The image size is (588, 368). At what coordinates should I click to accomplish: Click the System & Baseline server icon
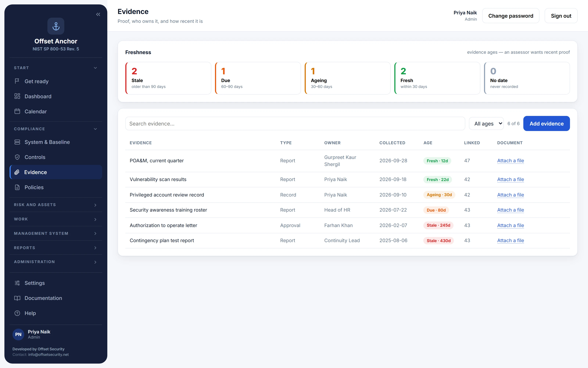pos(17,142)
